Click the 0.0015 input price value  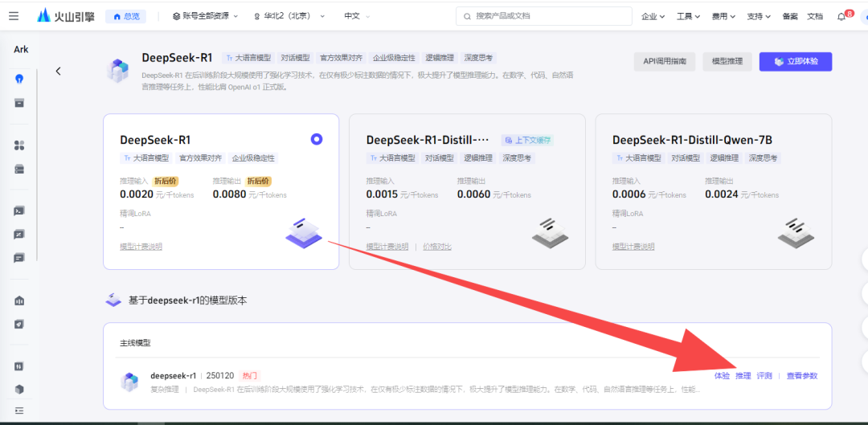382,194
